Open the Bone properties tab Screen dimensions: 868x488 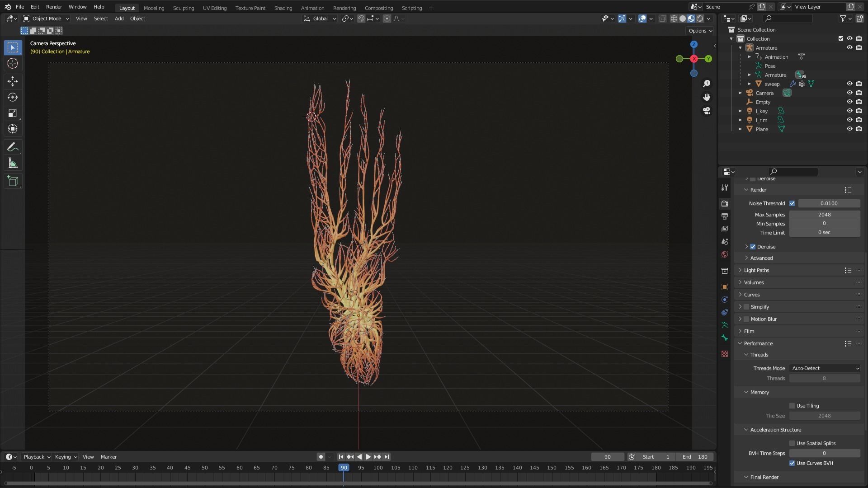(x=725, y=338)
